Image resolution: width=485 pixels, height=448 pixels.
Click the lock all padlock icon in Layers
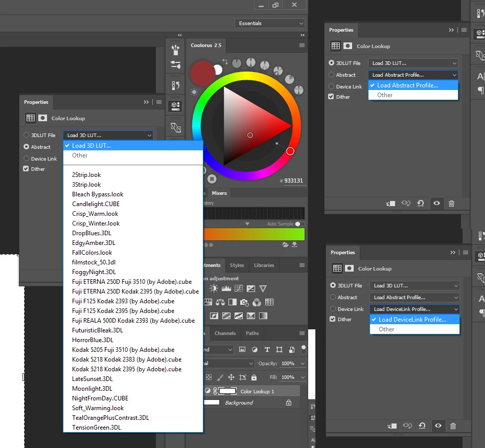[254, 377]
